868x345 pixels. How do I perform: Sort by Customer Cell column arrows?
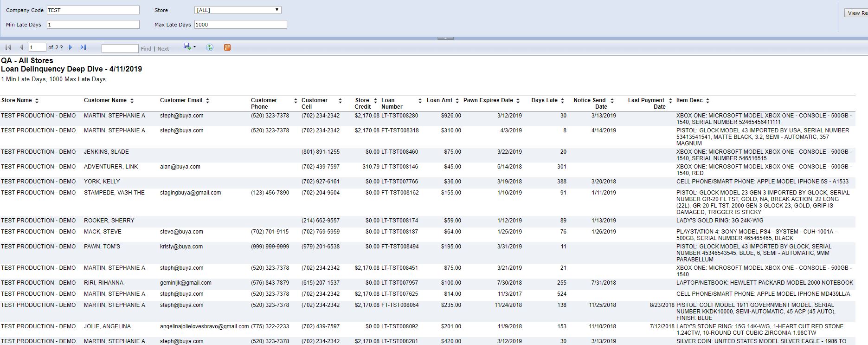pyautogui.click(x=340, y=101)
